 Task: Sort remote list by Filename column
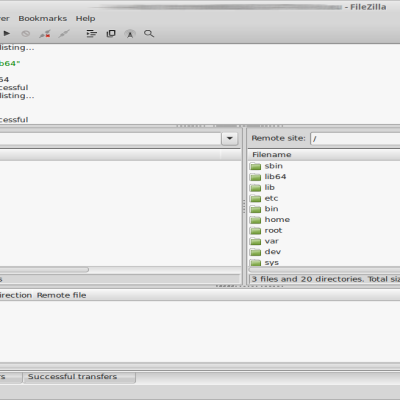point(324,155)
